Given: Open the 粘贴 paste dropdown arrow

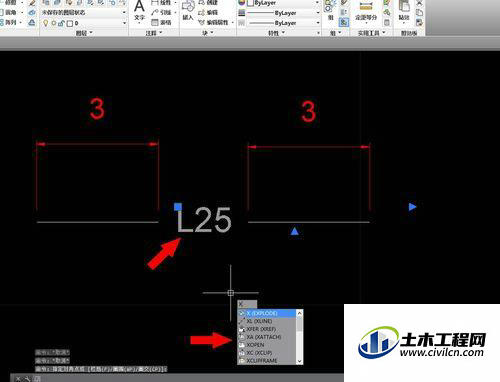Looking at the screenshot, I should coord(404,23).
